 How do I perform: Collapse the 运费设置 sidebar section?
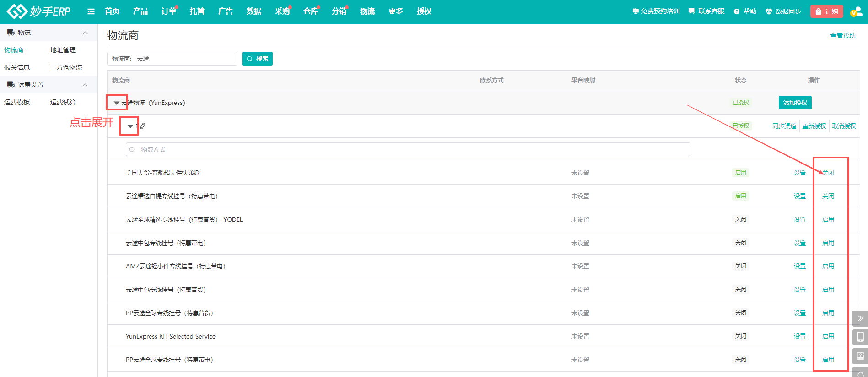click(85, 85)
